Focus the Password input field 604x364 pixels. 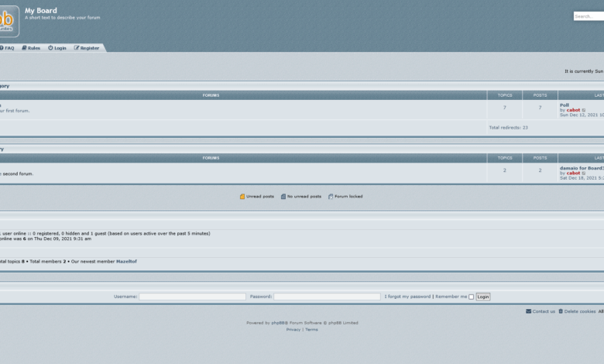pos(326,297)
